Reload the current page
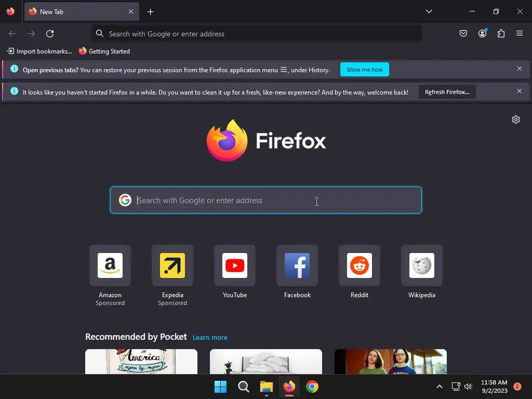This screenshot has height=399, width=532. click(x=50, y=34)
